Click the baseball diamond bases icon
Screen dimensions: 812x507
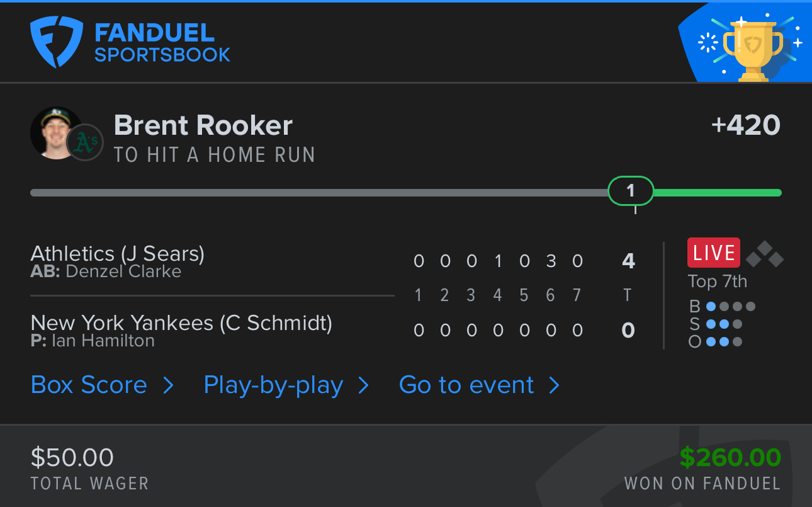(x=765, y=254)
